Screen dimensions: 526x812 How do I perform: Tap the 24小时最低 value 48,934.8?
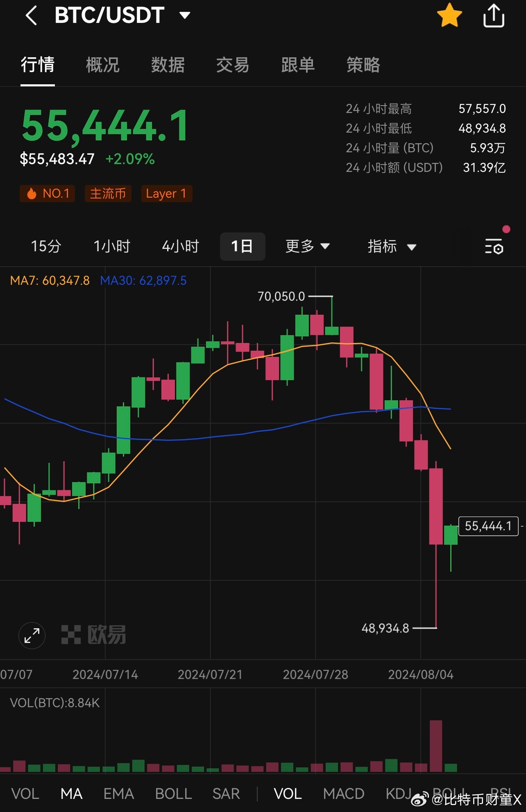(482, 129)
